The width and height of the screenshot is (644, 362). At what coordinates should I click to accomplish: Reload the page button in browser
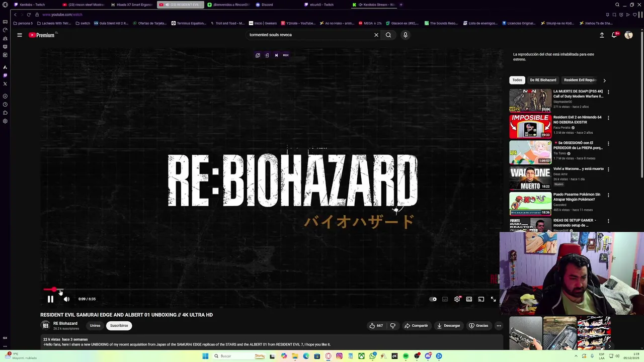[x=29, y=15]
